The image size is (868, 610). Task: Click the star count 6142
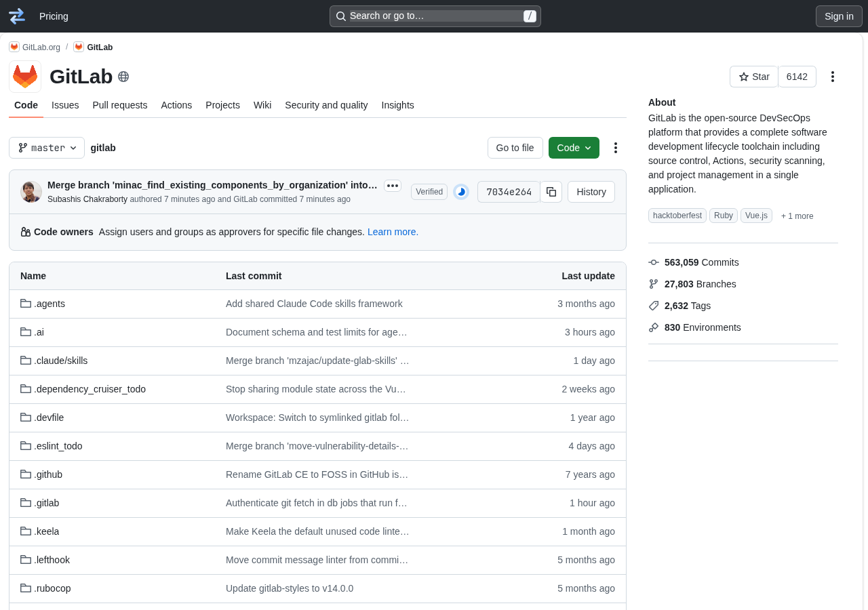pos(797,77)
